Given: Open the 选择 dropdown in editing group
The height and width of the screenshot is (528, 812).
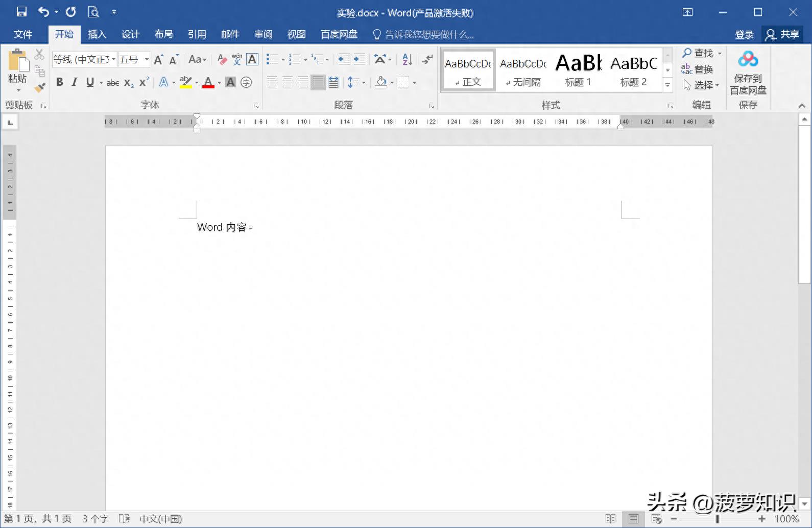Looking at the screenshot, I should tap(701, 85).
